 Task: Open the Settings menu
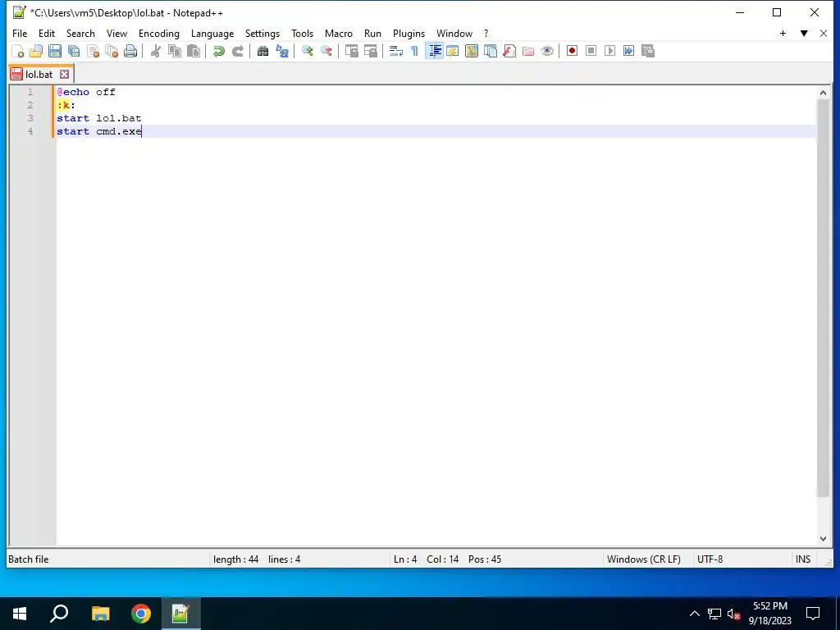262,33
